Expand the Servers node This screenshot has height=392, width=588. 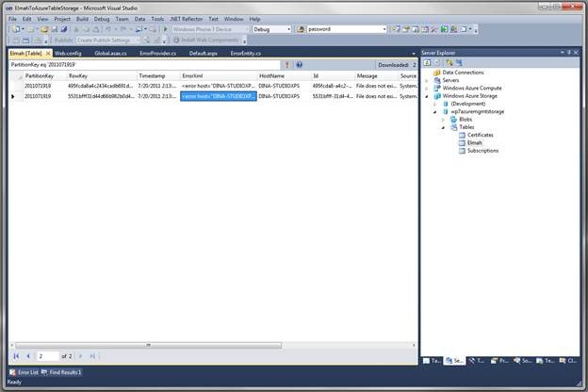(427, 81)
